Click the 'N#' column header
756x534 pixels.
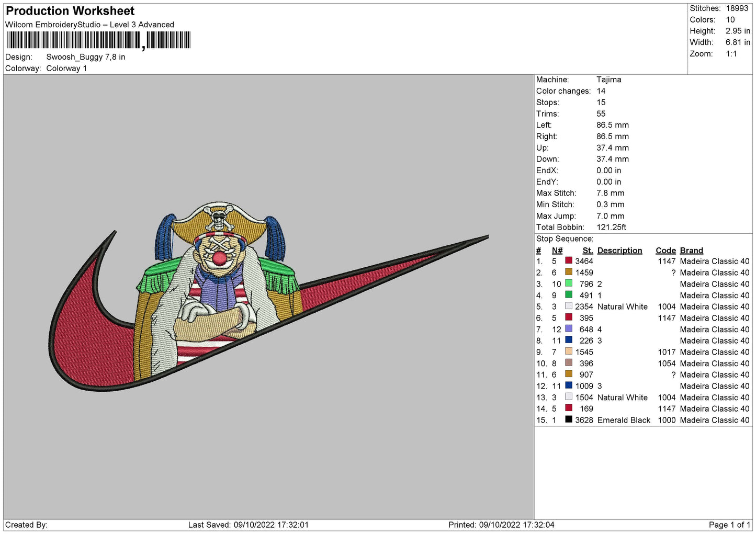tap(557, 251)
